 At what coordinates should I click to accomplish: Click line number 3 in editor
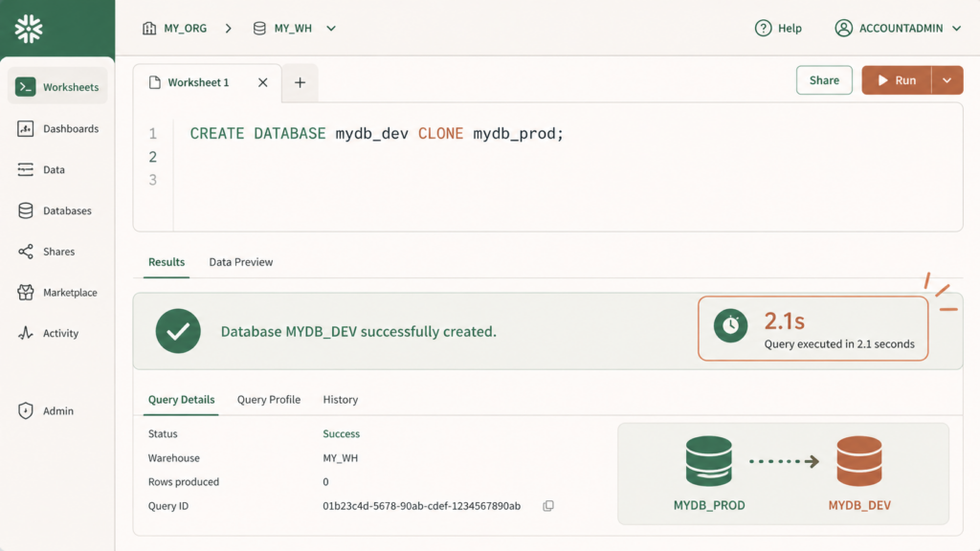coord(153,180)
